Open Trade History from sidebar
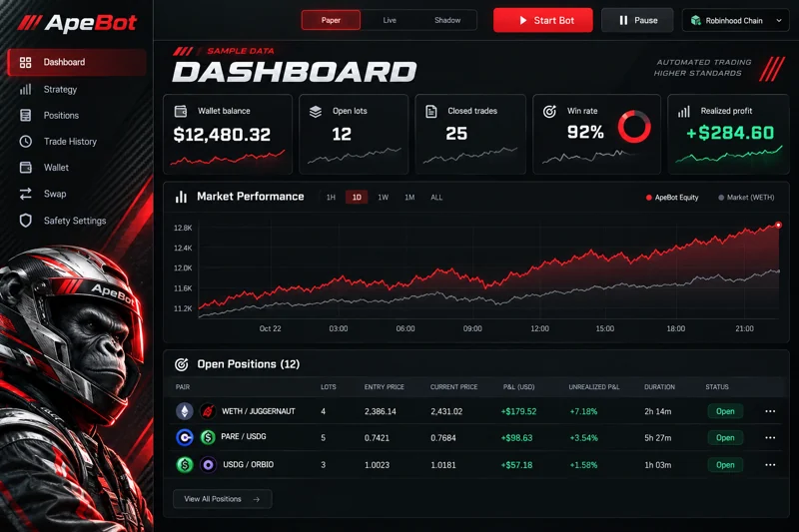 (70, 141)
